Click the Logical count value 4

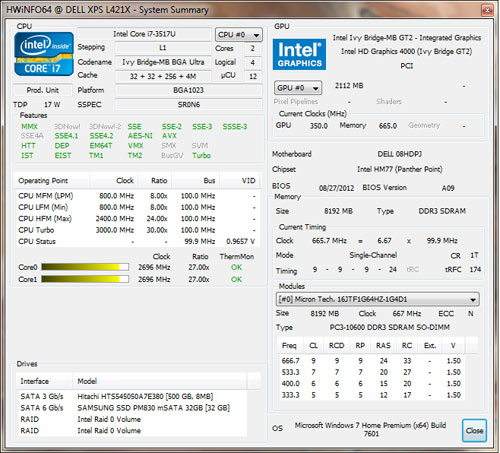253,62
